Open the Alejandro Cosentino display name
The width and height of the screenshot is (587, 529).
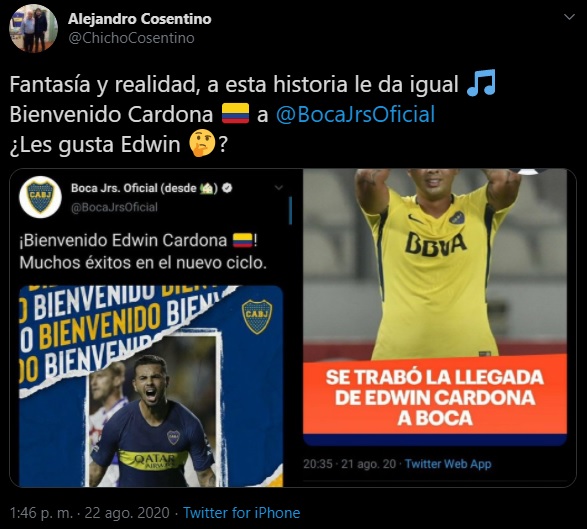pos(140,19)
